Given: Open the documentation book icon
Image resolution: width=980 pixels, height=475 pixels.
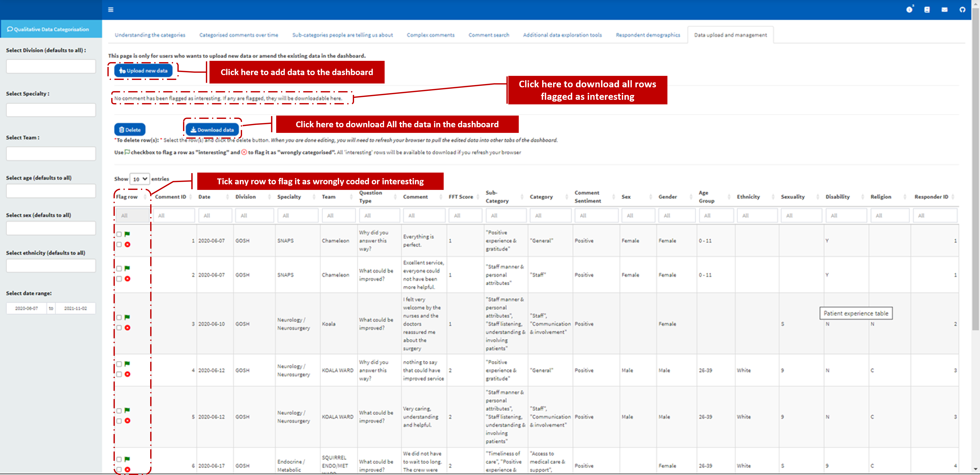Looking at the screenshot, I should tap(927, 9).
